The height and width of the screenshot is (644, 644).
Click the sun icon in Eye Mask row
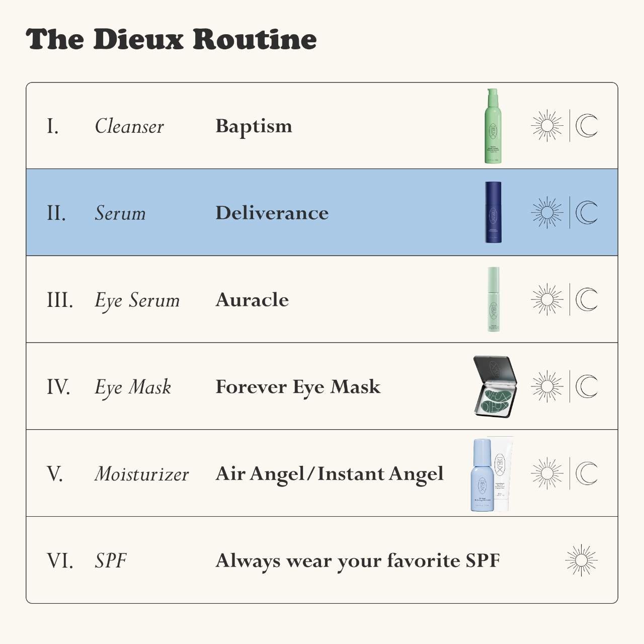(x=547, y=386)
